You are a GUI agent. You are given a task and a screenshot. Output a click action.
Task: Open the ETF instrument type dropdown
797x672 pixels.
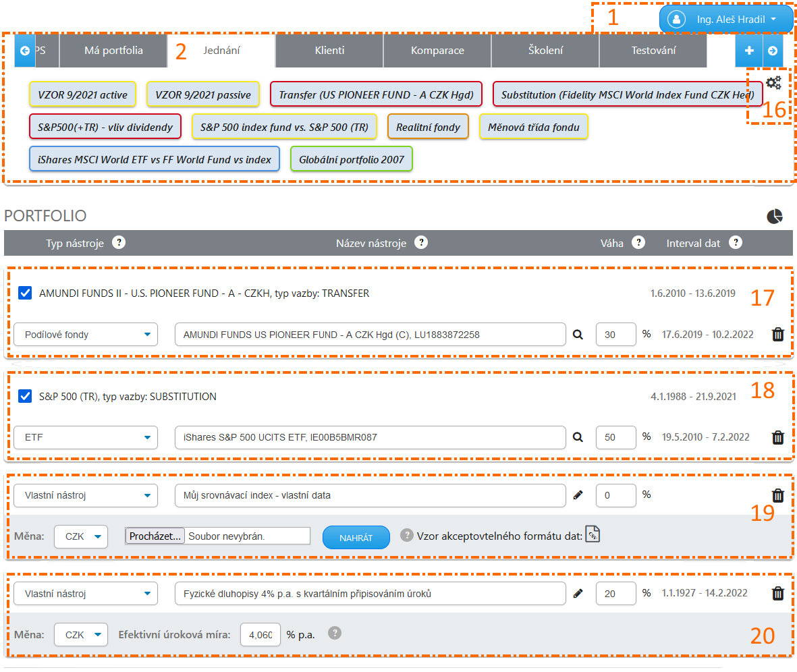click(86, 437)
